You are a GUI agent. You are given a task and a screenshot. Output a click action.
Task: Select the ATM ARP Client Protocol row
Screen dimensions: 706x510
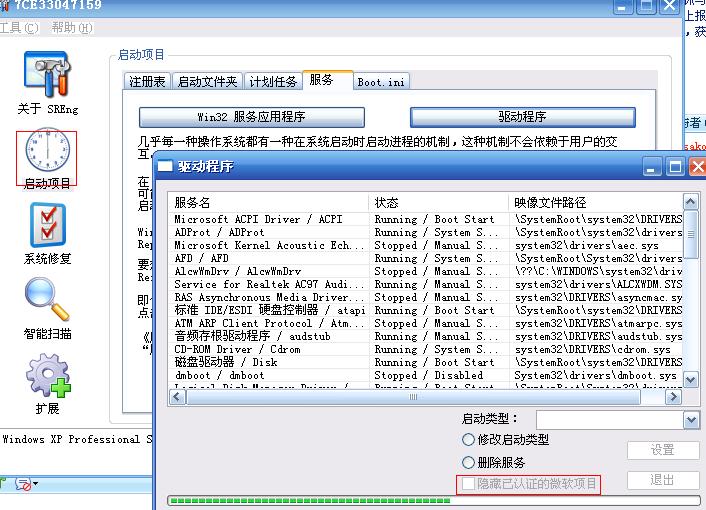point(425,324)
